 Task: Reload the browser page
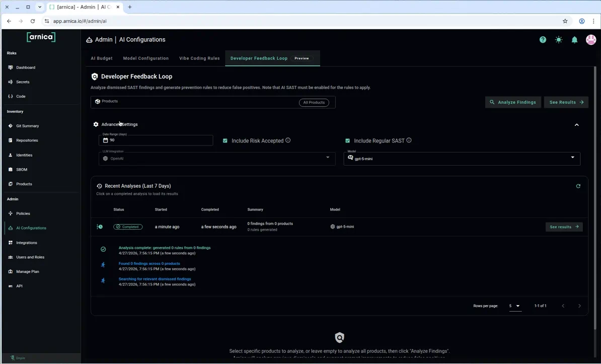[x=33, y=21]
